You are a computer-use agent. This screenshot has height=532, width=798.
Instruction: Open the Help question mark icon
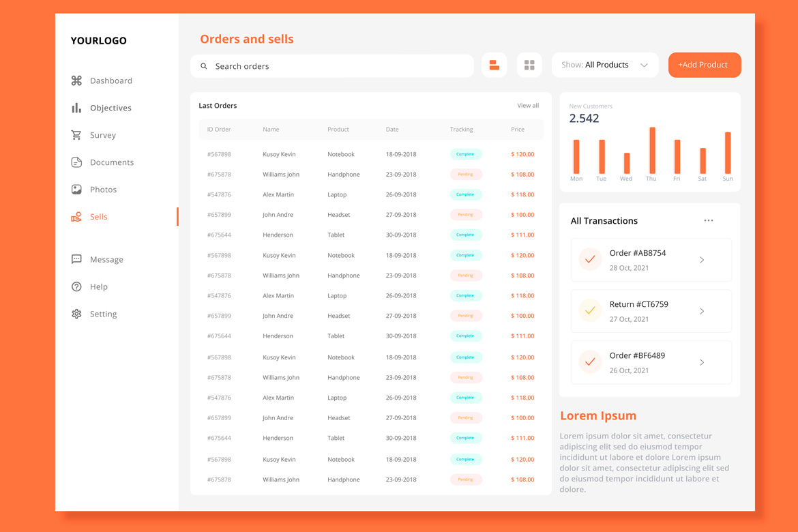tap(77, 286)
